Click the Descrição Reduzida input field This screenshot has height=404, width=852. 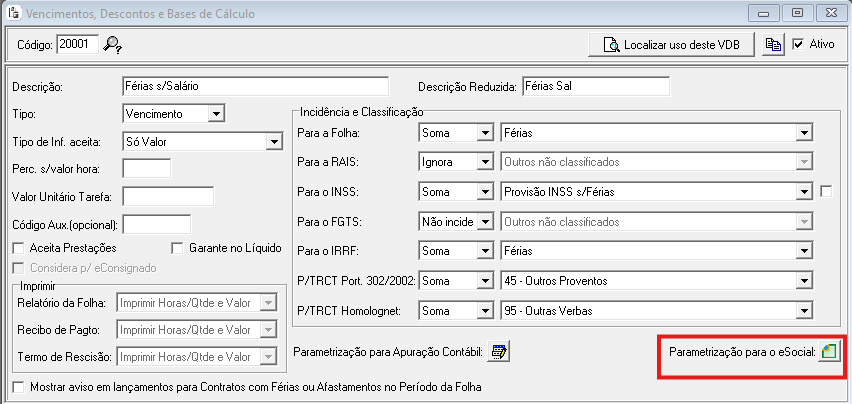coord(595,86)
